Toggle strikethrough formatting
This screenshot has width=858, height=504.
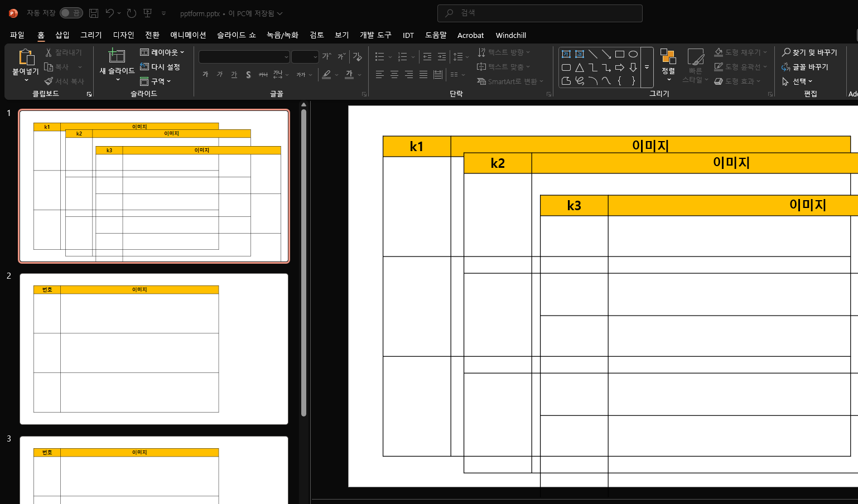pos(263,74)
